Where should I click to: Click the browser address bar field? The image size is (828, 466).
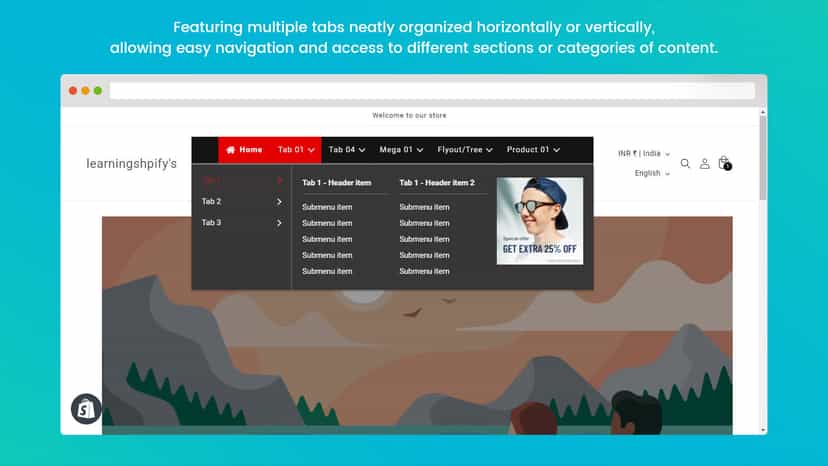(432, 91)
